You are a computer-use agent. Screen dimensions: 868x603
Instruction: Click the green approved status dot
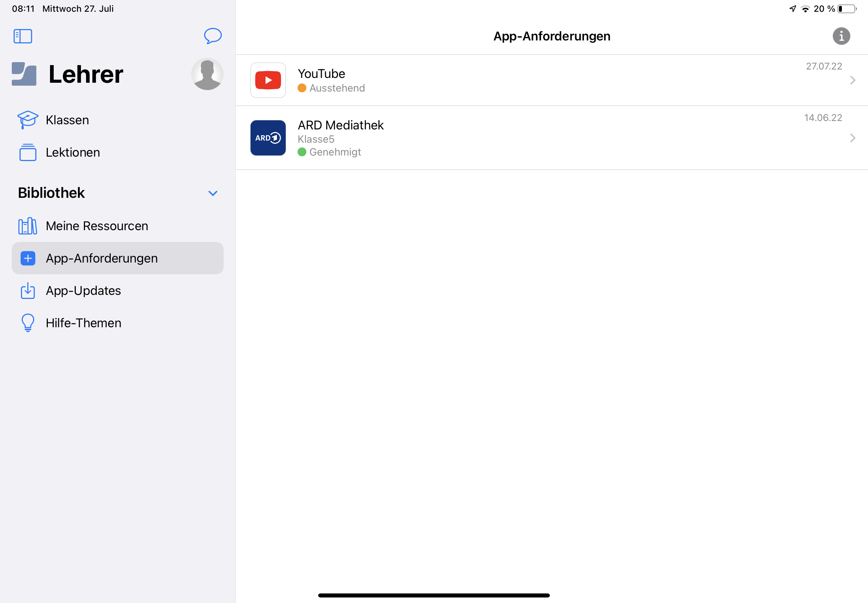[x=302, y=152]
